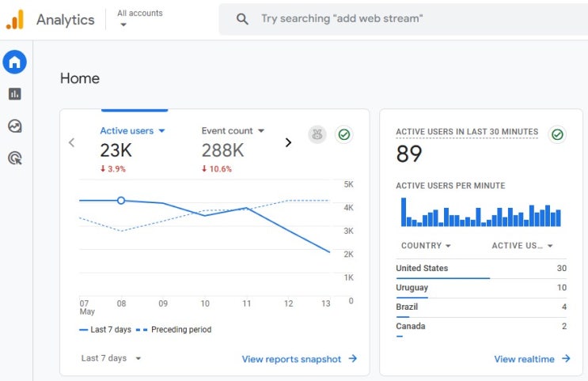Viewport: 588px width, 381px height.
Task: Click the search field in the header
Action: (x=403, y=19)
